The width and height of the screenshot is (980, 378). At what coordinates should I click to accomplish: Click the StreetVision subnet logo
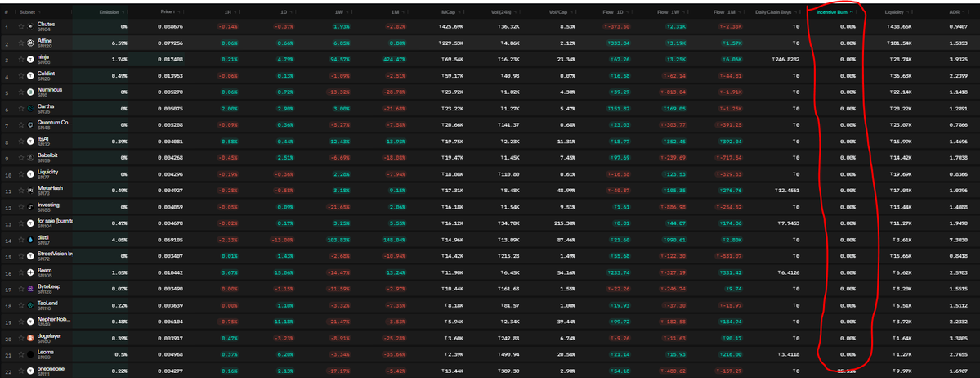30,256
